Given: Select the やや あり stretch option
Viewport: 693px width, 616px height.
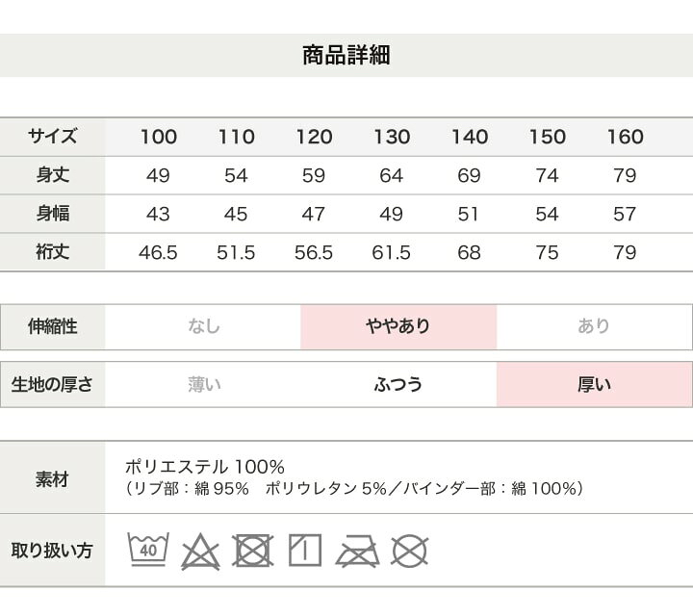Looking at the screenshot, I should [x=398, y=326].
